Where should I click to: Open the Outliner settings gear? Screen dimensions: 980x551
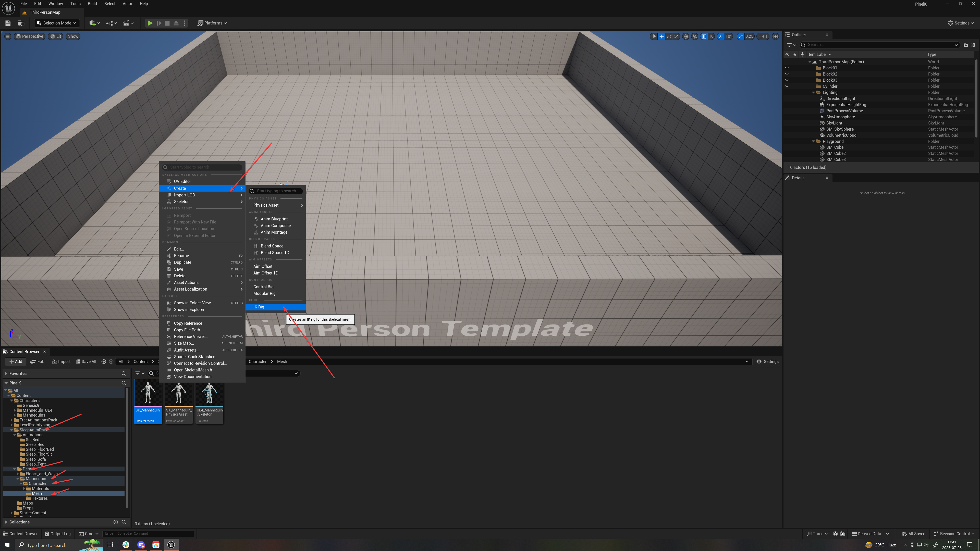(x=974, y=45)
